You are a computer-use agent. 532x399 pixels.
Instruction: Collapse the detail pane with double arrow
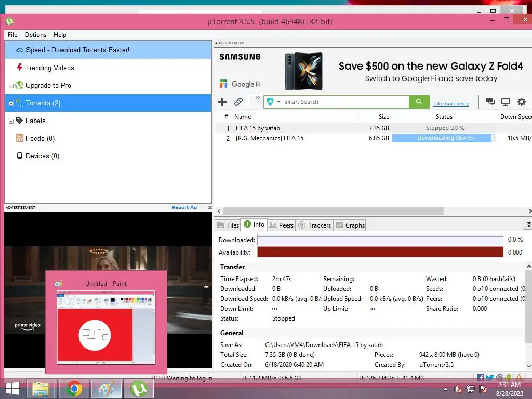[528, 224]
